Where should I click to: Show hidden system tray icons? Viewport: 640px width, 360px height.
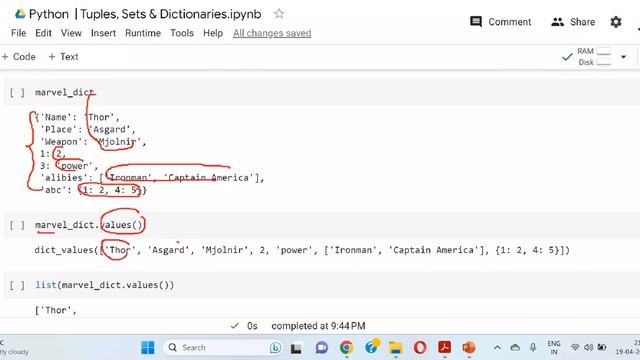point(497,348)
